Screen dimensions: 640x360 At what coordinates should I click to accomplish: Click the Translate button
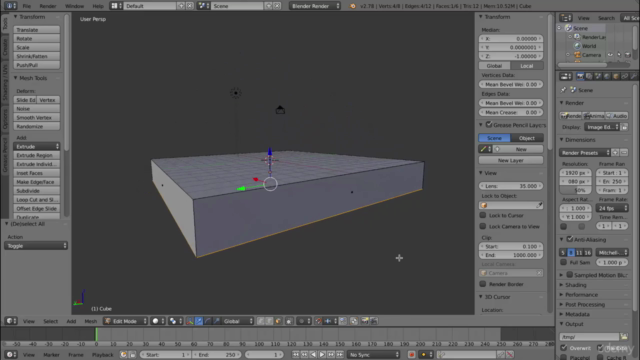pyautogui.click(x=37, y=30)
